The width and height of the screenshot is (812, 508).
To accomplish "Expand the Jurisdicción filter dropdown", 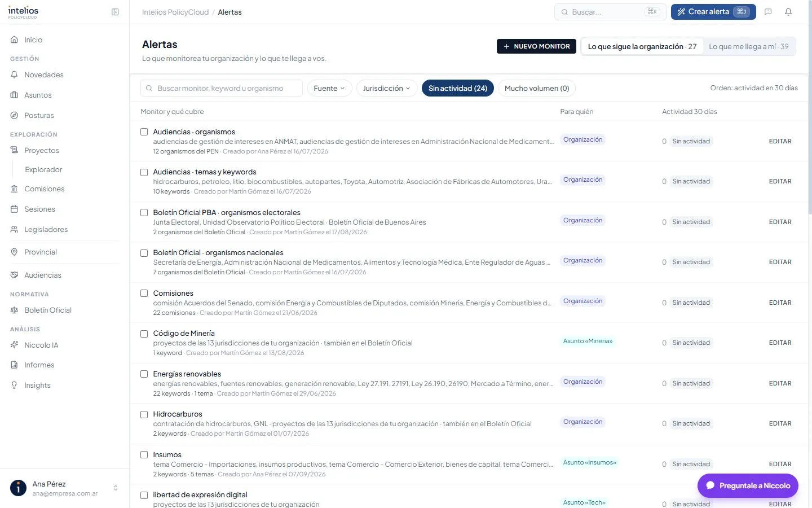I will coord(387,88).
